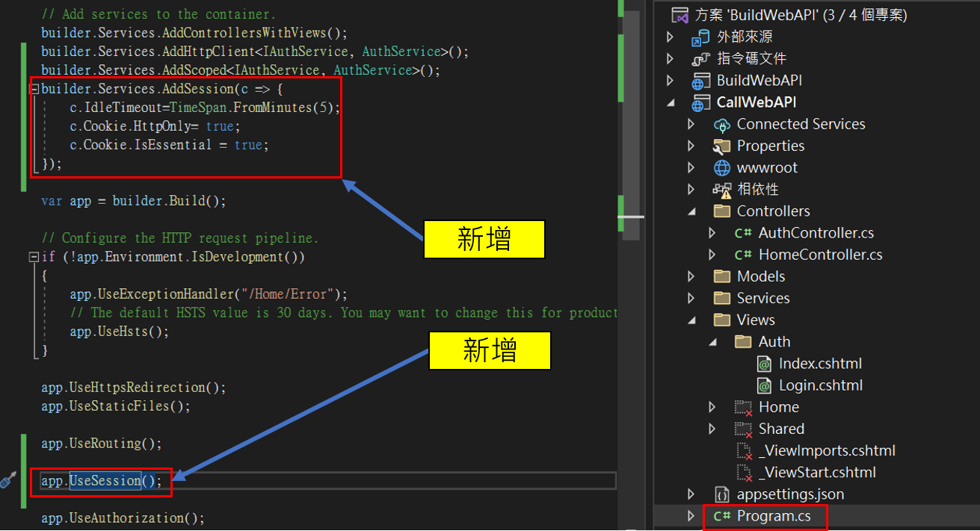Select Login.cshtml in the Auth folder
The image size is (980, 531).
coord(821,385)
